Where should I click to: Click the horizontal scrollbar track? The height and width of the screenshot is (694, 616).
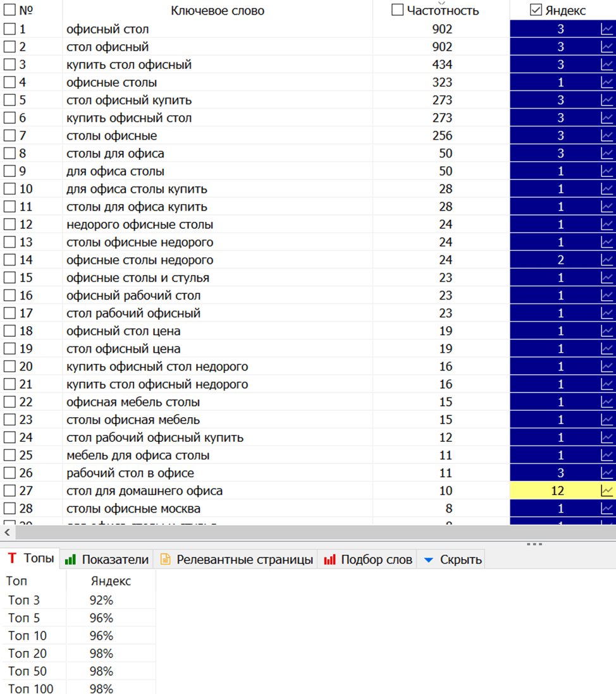[x=314, y=532]
